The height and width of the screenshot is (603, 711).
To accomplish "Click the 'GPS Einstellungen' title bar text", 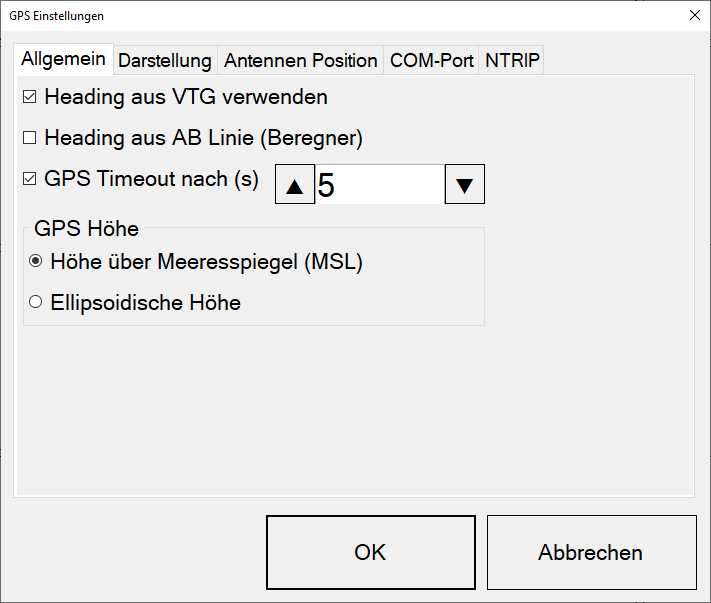I will click(57, 16).
